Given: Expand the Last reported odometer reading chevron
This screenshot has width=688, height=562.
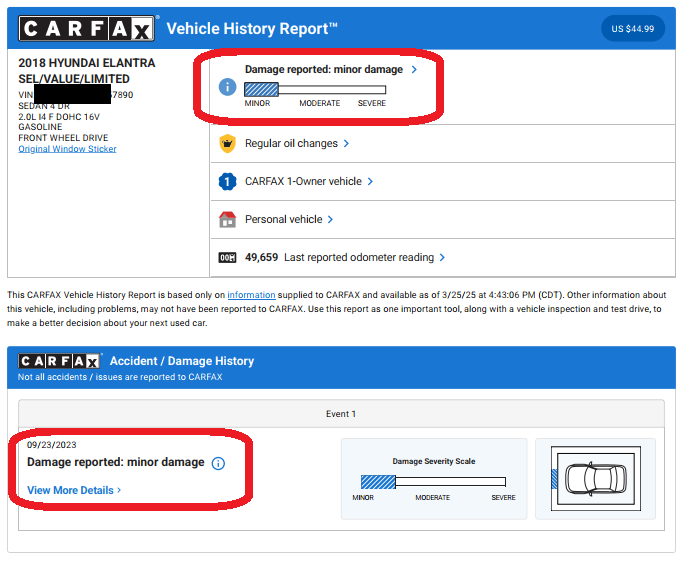Looking at the screenshot, I should (x=442, y=258).
